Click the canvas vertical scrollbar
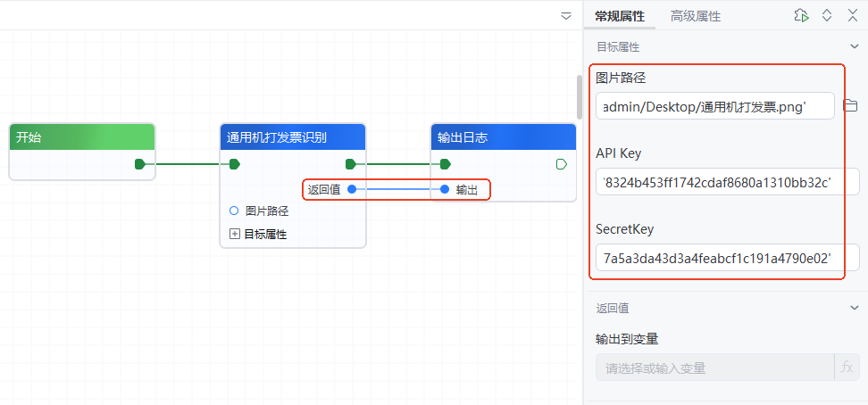Image resolution: width=868 pixels, height=405 pixels. 579,98
